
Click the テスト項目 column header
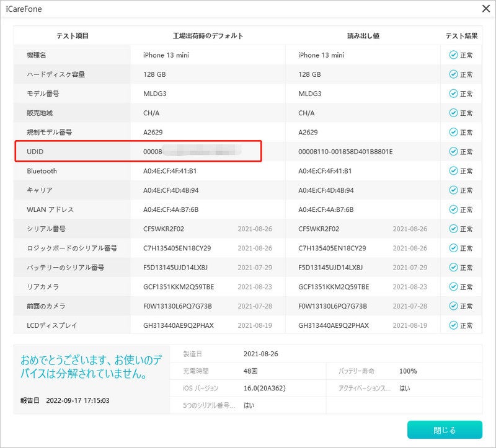pyautogui.click(x=73, y=36)
